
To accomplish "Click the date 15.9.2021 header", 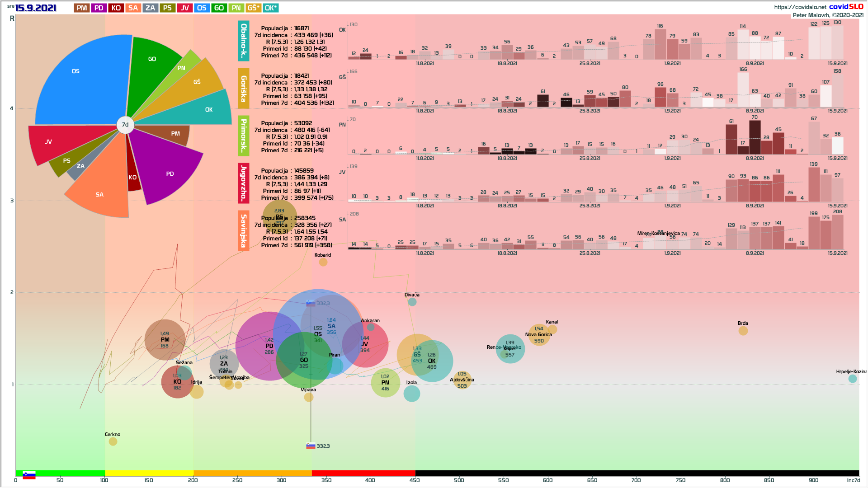I will pos(36,8).
